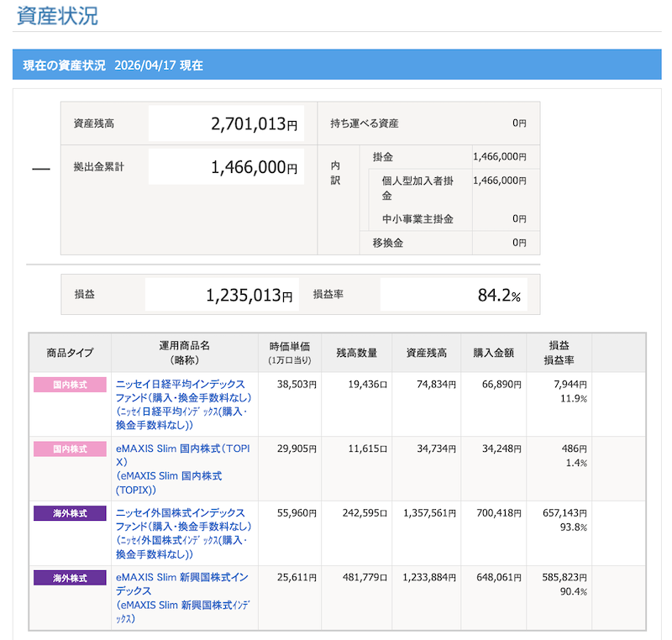Viewport: 672px width, 640px height.
Task: Click 資産残高 column header in table
Action: 427,353
